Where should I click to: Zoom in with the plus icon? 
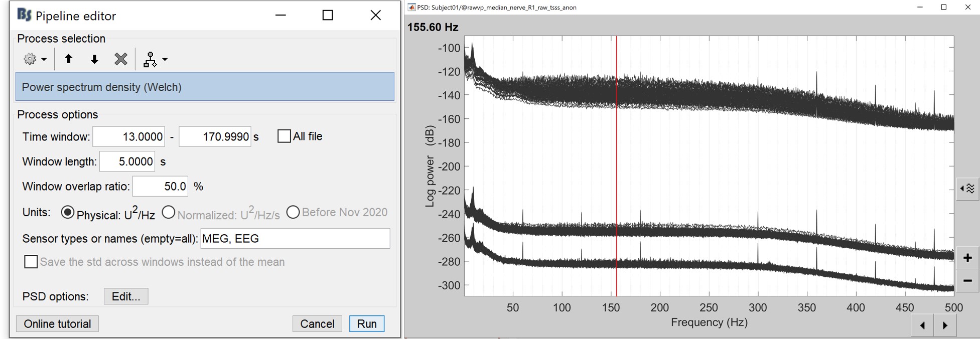(x=967, y=258)
